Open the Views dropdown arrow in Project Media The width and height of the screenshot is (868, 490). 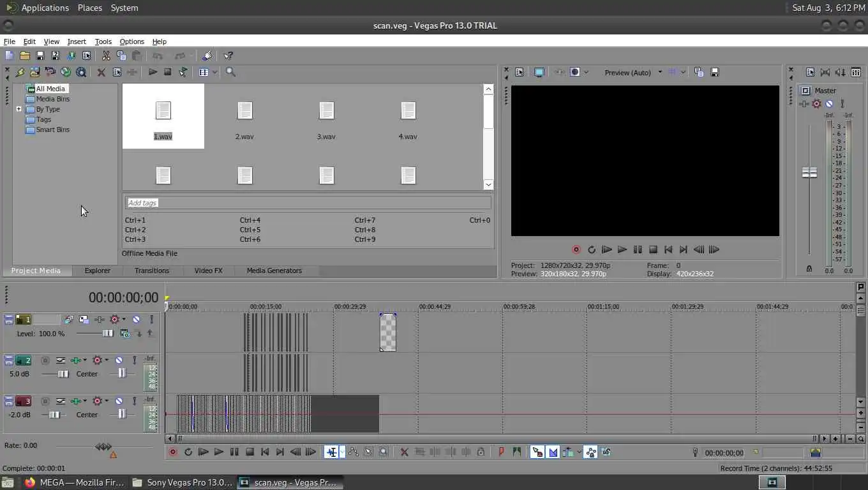(x=215, y=72)
